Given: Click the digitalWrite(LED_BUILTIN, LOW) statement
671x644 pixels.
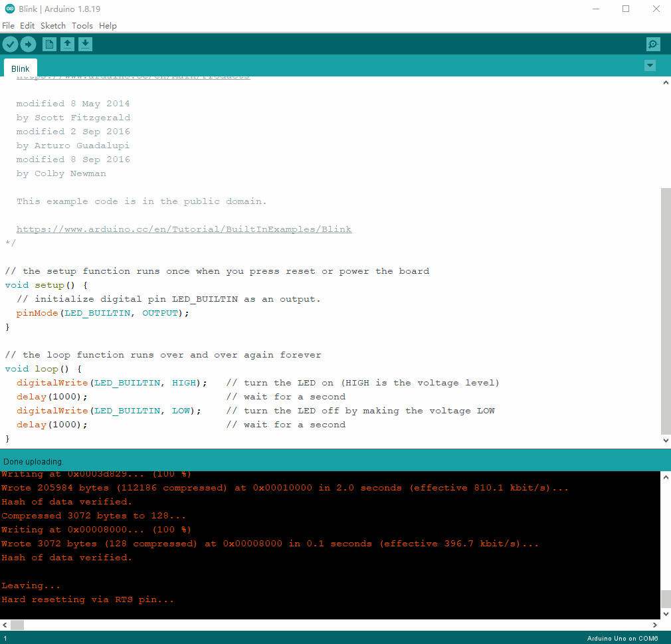Looking at the screenshot, I should click(109, 411).
